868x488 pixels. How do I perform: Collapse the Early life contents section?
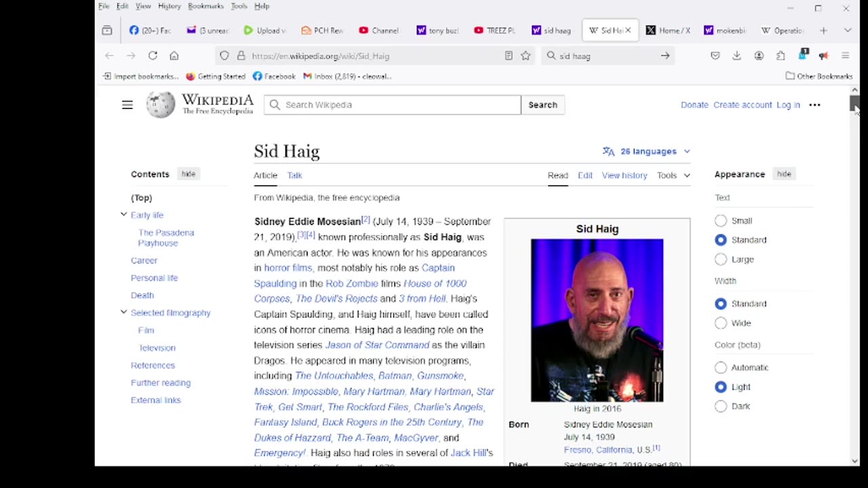click(123, 215)
